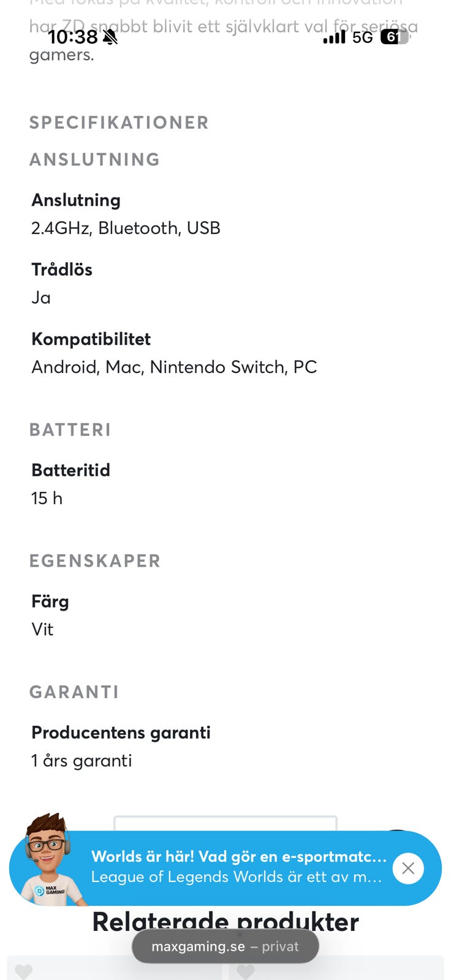Select the SPECIFIKATIONER section heading

click(x=119, y=123)
